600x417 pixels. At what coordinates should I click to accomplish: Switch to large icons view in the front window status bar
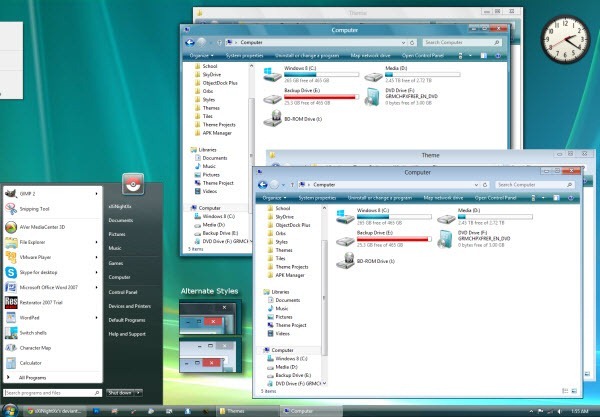pos(574,391)
